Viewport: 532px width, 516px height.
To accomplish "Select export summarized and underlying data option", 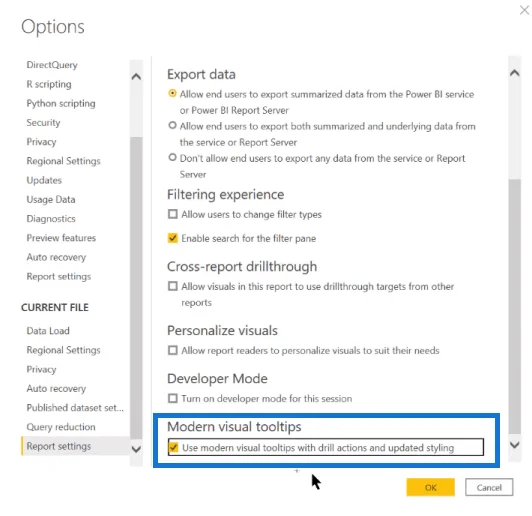I will 172,126.
